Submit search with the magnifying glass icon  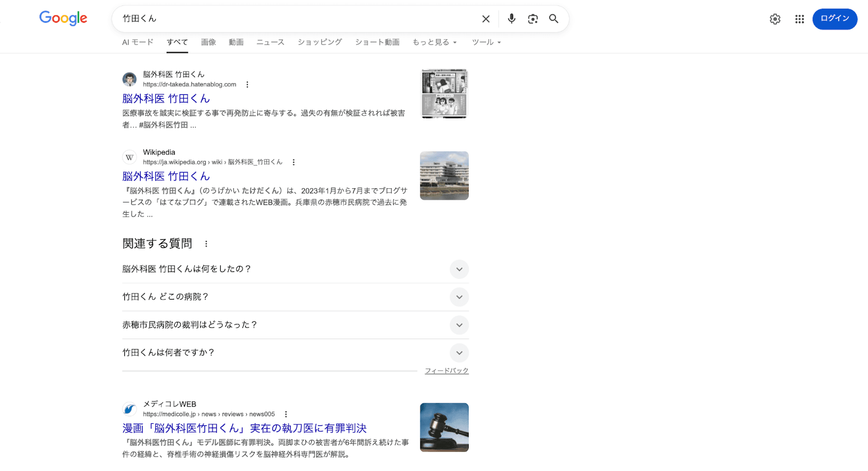[x=553, y=19]
